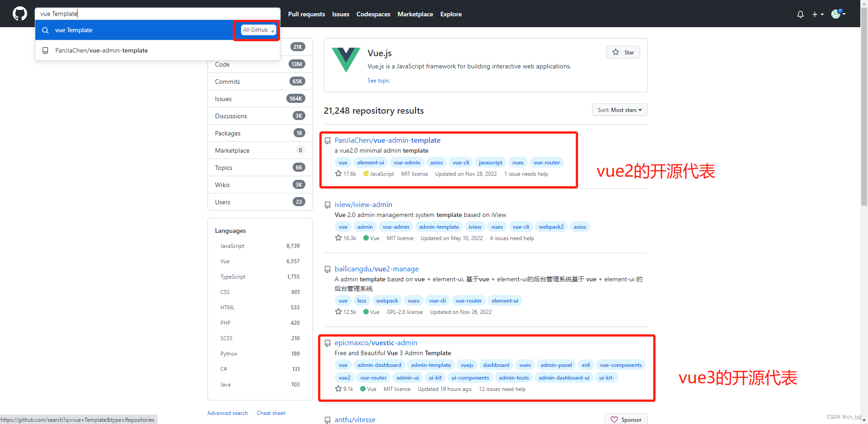
Task: Click the search magnifier icon in suggestion
Action: 45,30
